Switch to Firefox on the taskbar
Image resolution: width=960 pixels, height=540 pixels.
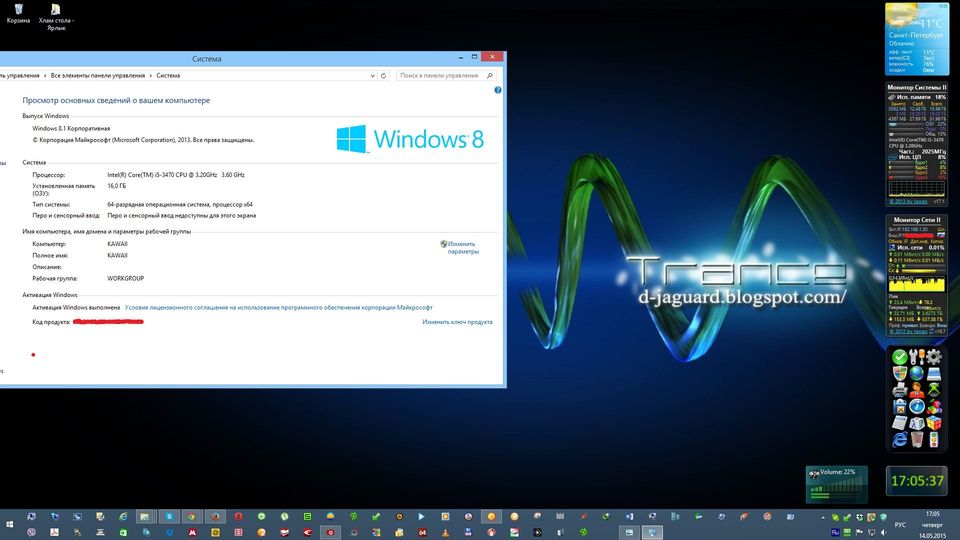click(216, 517)
